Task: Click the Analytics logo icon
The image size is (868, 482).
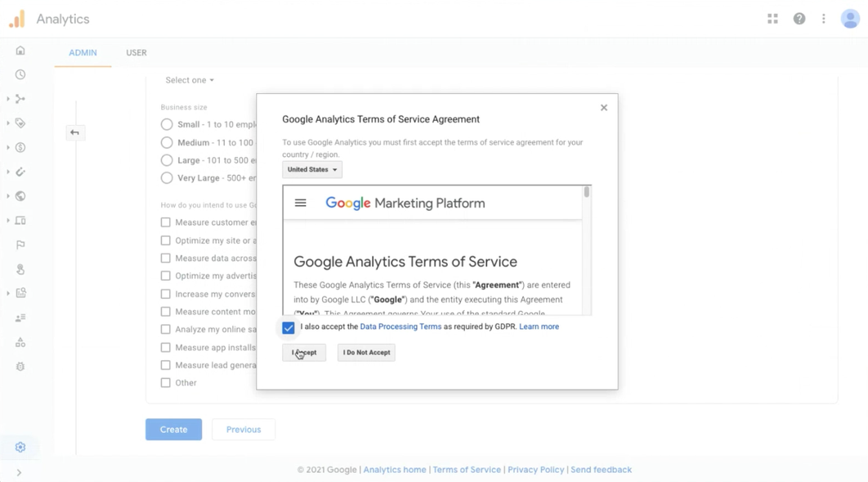Action: pos(17,19)
